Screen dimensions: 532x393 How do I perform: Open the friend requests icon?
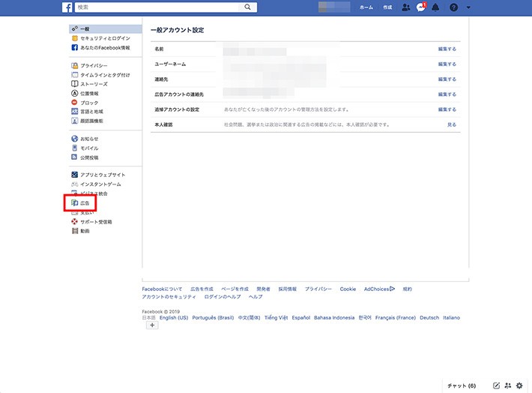click(x=406, y=7)
